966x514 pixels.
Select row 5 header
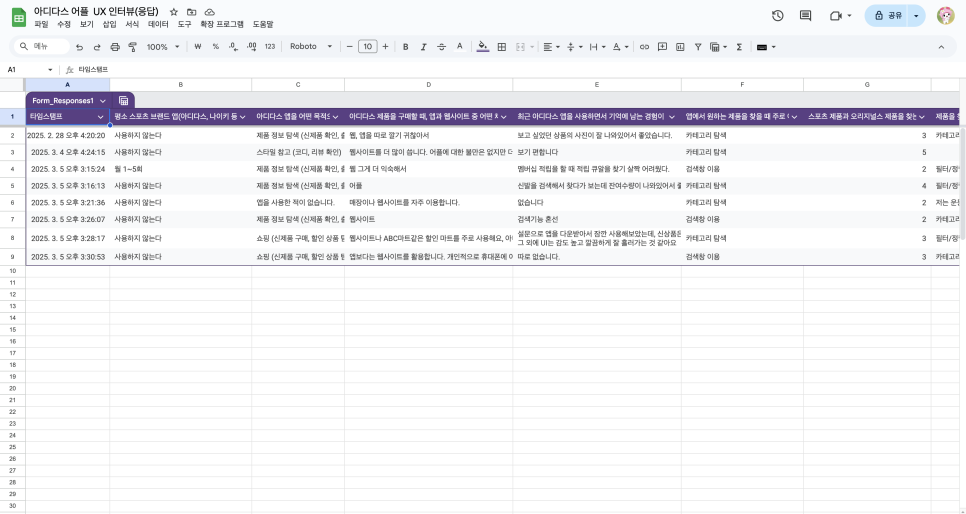click(x=12, y=186)
